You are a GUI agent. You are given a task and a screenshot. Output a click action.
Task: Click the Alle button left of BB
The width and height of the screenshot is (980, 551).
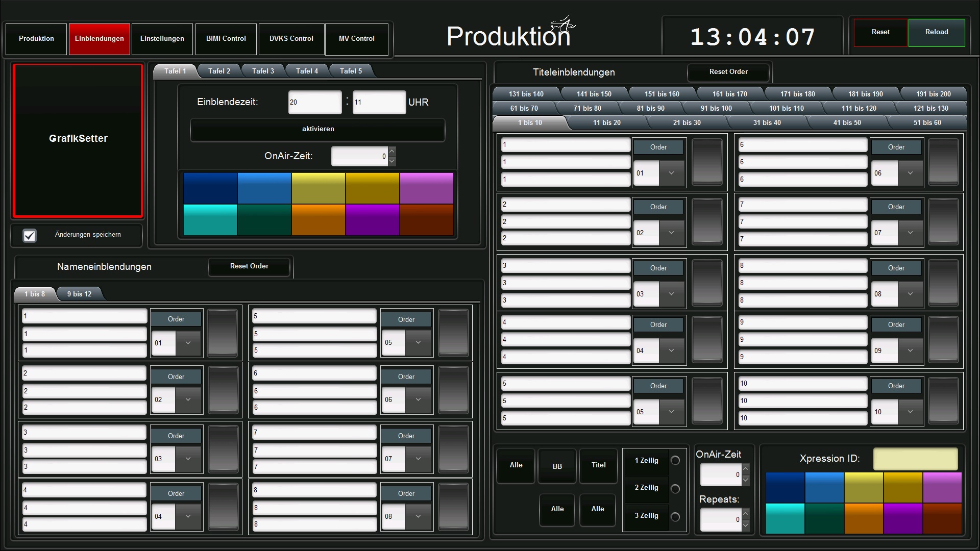point(516,465)
